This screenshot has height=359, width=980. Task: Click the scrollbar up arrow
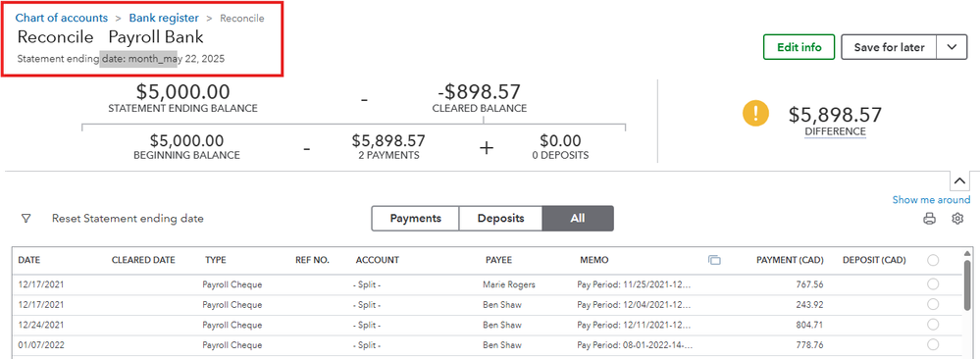coord(967,253)
